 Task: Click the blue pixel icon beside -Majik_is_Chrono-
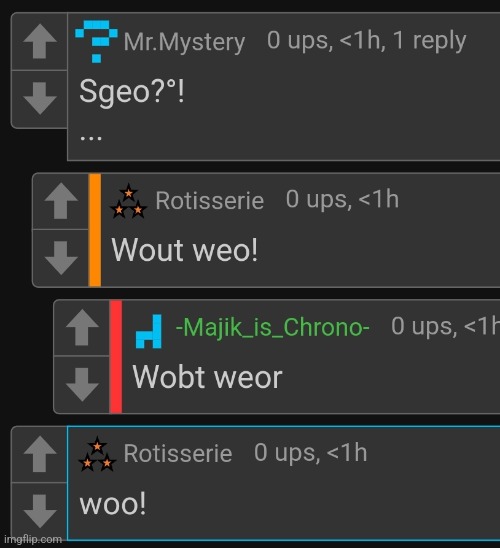[x=148, y=331]
